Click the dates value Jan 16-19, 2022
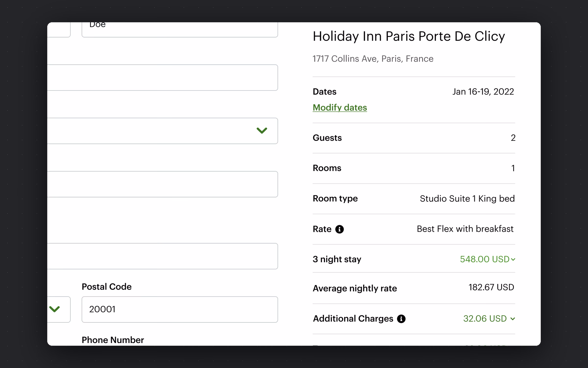Screen dimensions: 588x368 pyautogui.click(x=483, y=92)
